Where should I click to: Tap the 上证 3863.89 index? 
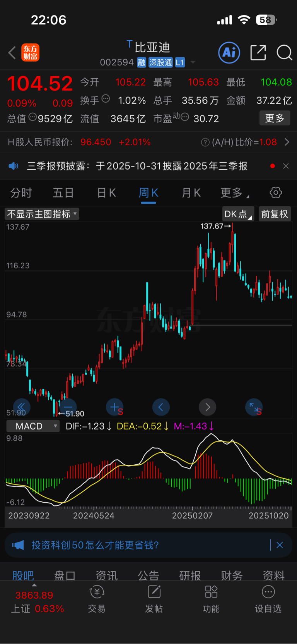pyautogui.click(x=37, y=602)
